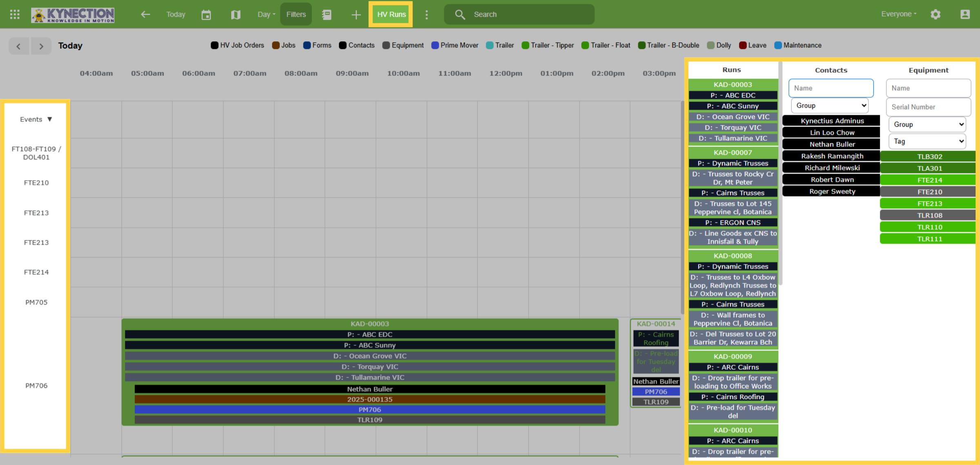Go to previous day chevron
This screenshot has height=465, width=980.
pyautogui.click(x=19, y=46)
